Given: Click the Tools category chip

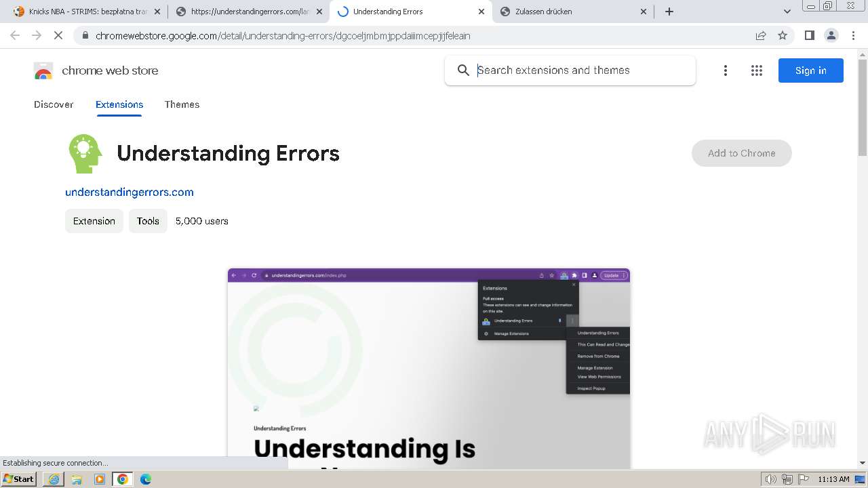Looking at the screenshot, I should (x=148, y=221).
